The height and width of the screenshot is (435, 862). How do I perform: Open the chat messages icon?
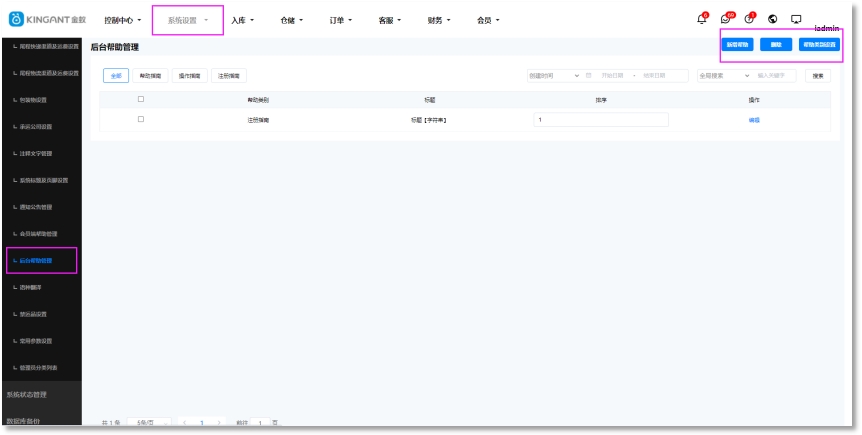[x=725, y=19]
